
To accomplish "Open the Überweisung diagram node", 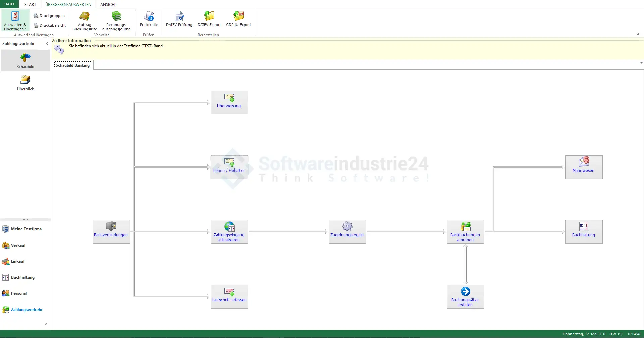I will [229, 102].
